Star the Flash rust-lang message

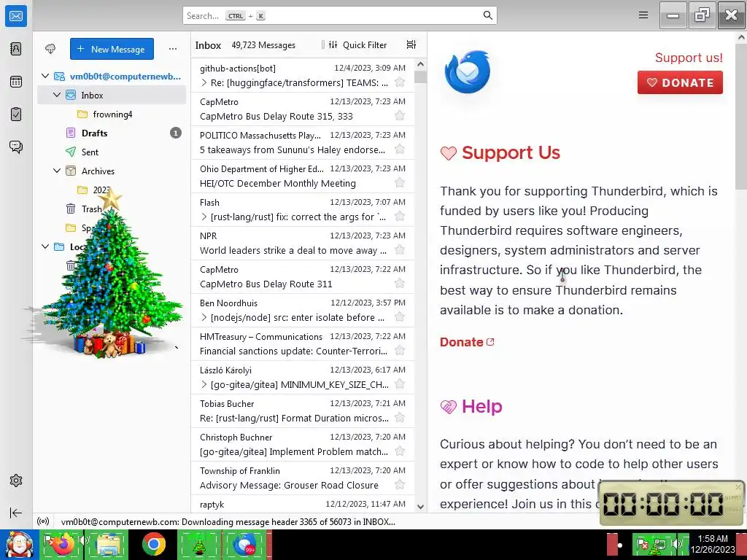pyautogui.click(x=400, y=217)
